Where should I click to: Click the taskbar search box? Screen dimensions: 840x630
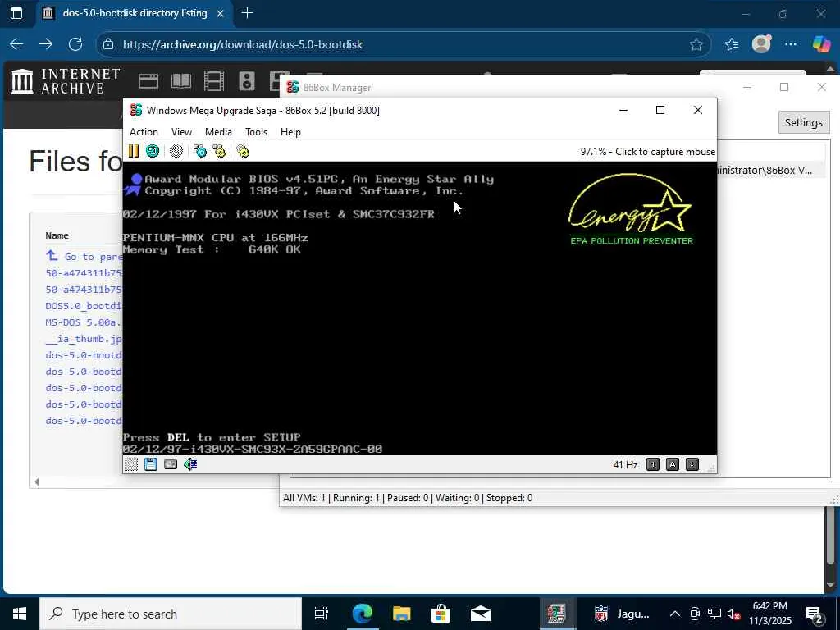pos(171,614)
